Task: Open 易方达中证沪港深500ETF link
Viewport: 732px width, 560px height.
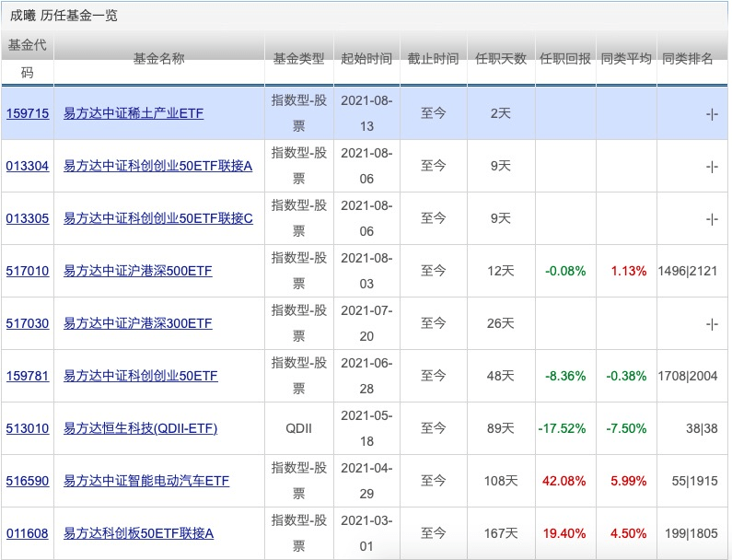Action: 138,271
